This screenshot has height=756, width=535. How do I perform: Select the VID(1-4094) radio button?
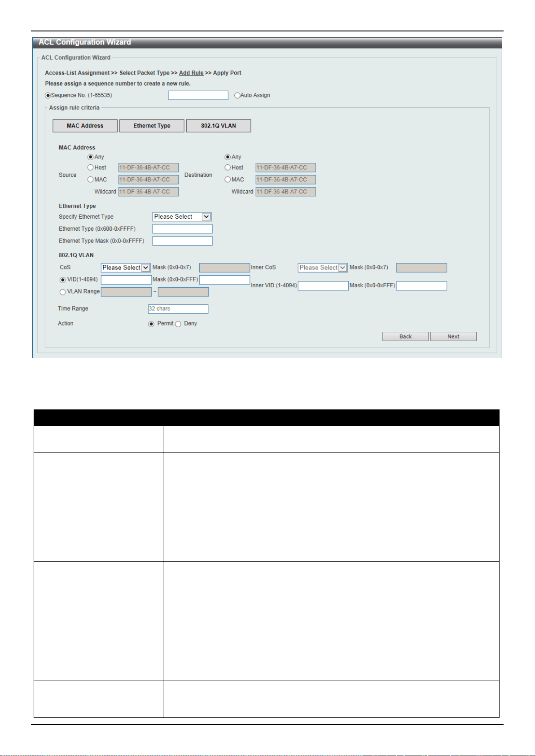tap(63, 280)
